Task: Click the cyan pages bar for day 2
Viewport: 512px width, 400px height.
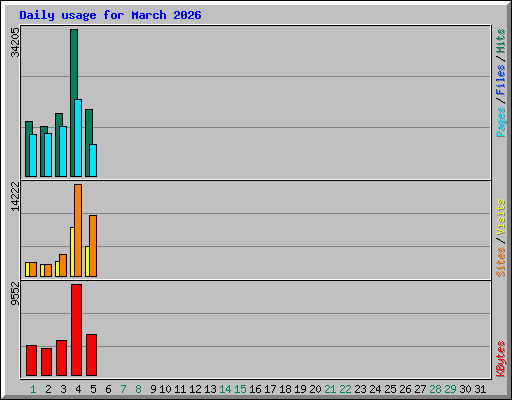Action: click(48, 155)
